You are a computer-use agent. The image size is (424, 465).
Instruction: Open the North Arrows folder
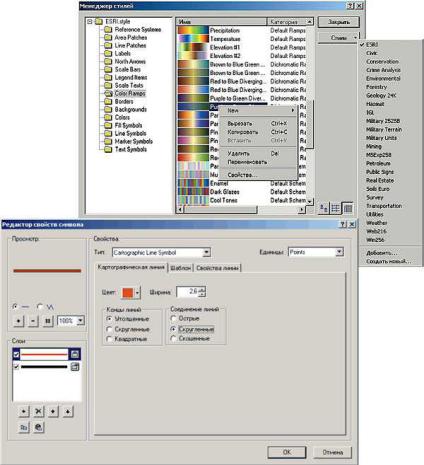125,61
